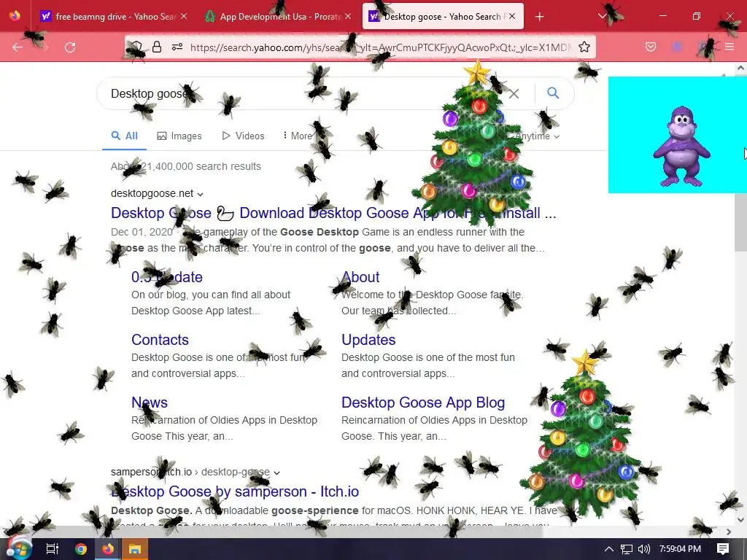Close the 'App Development Usa' tab
The image size is (747, 560).
pyautogui.click(x=348, y=16)
